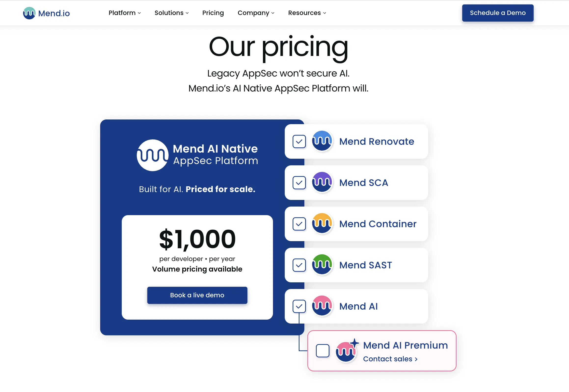Click the purple Mend SCA icon
The width and height of the screenshot is (569, 392).
(x=322, y=183)
